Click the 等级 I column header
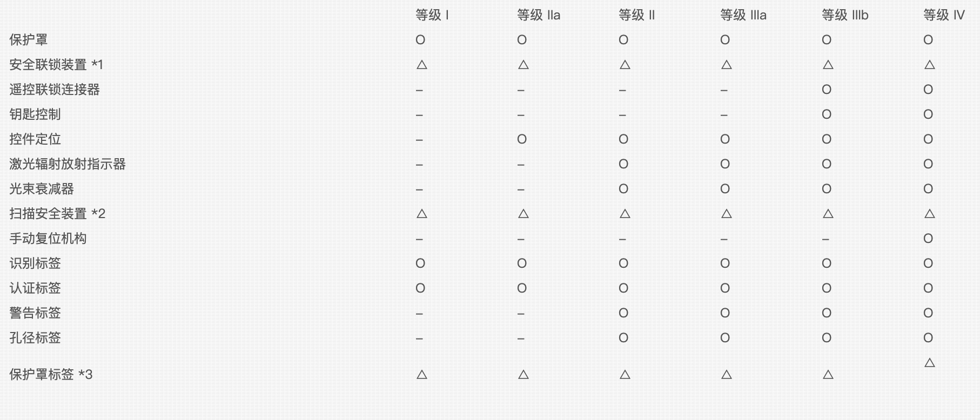 (432, 15)
